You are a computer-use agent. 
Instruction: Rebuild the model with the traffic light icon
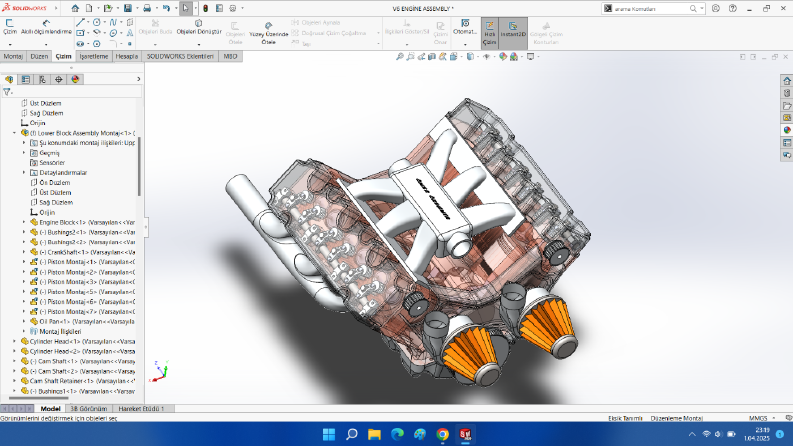click(205, 8)
